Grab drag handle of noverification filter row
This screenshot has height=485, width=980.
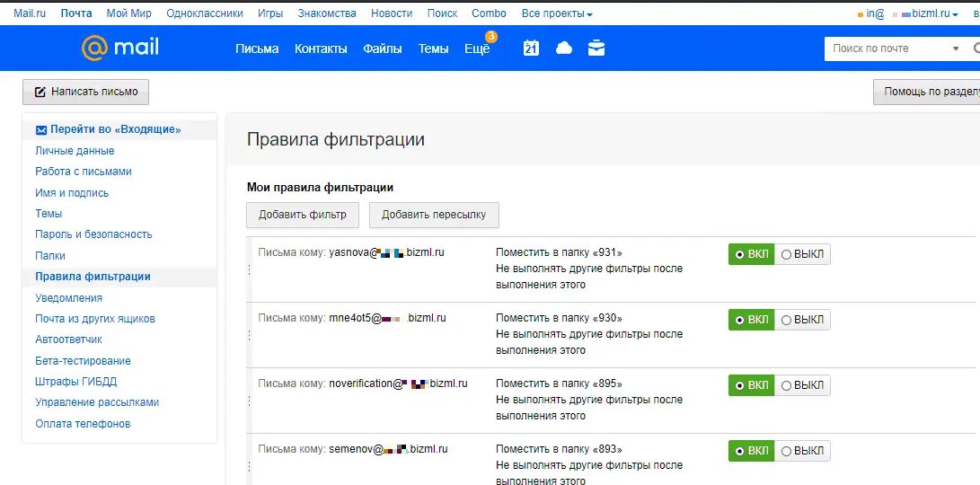(x=250, y=401)
